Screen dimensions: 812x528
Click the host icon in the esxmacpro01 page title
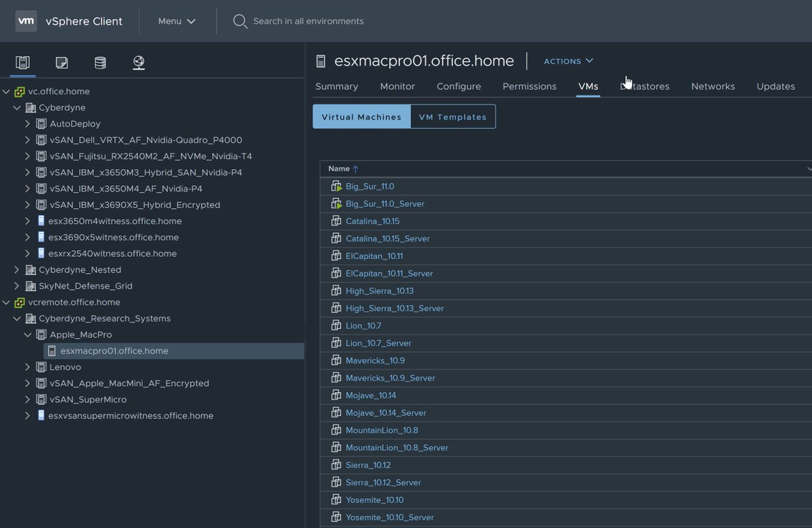(x=321, y=61)
